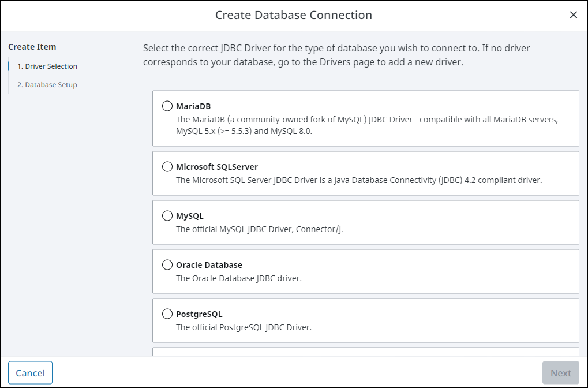Click the Cancel button
Viewport: 588px width, 388px height.
pos(31,373)
